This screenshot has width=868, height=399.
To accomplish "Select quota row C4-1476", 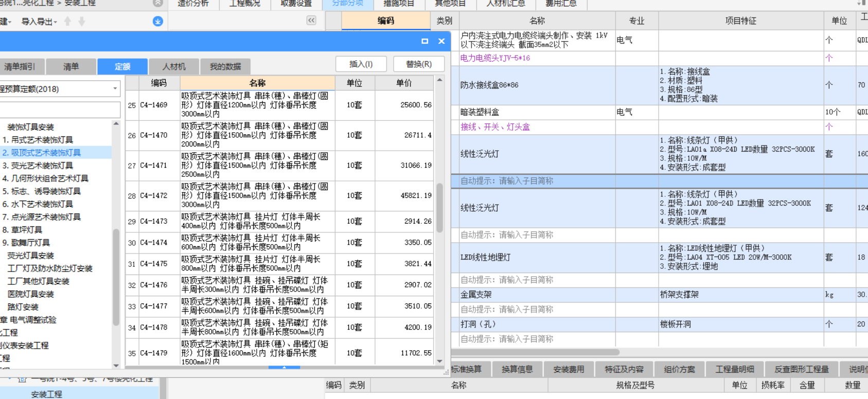I will coord(280,285).
